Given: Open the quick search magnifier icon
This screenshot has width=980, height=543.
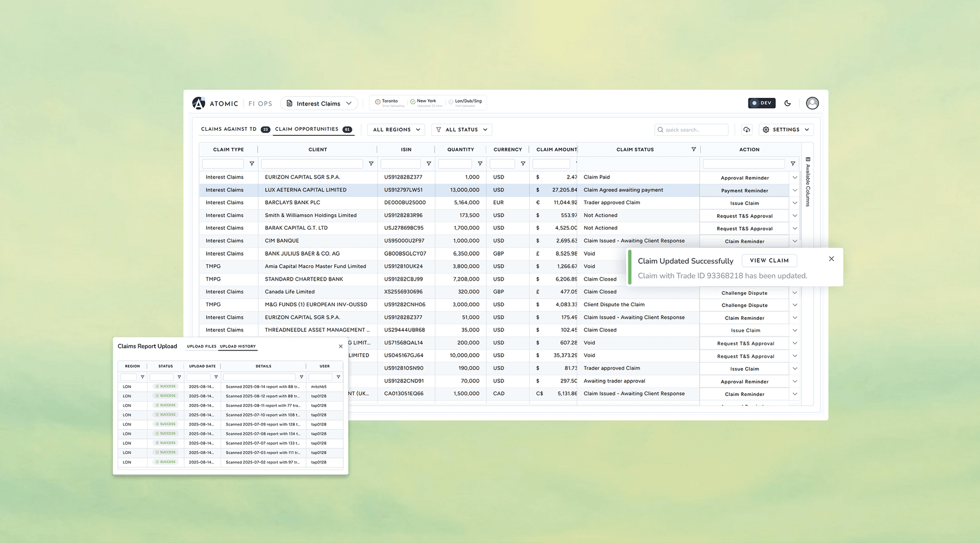Looking at the screenshot, I should [x=660, y=130].
